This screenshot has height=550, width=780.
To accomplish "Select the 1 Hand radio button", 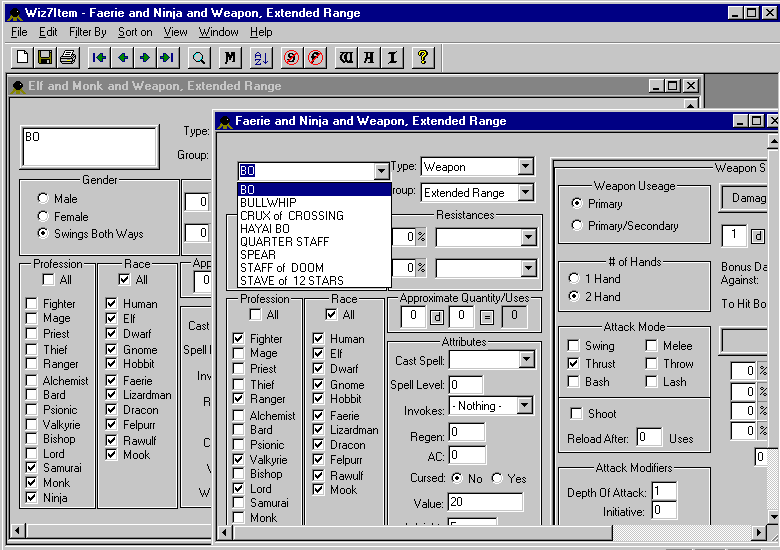I will [x=574, y=278].
